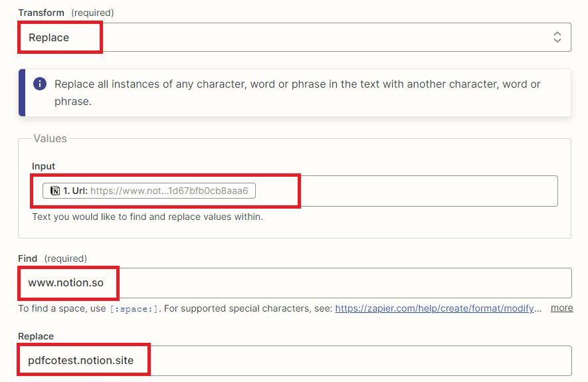Image resolution: width=588 pixels, height=382 pixels.
Task: Click the Input label under Values
Action: click(44, 166)
